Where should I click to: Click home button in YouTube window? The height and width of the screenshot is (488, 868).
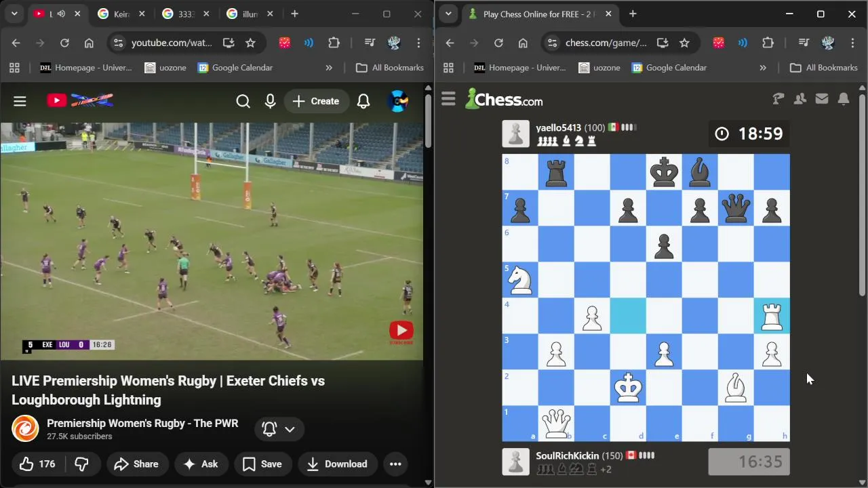[89, 43]
